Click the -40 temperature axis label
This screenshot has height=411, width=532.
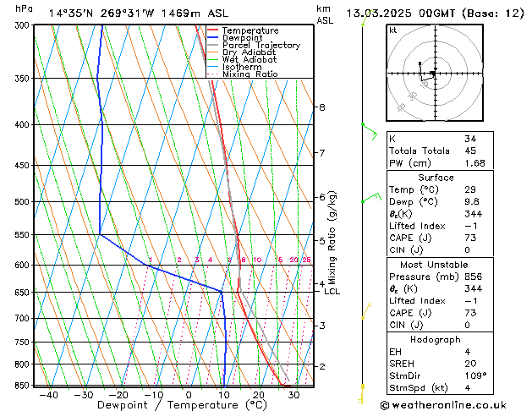49,395
